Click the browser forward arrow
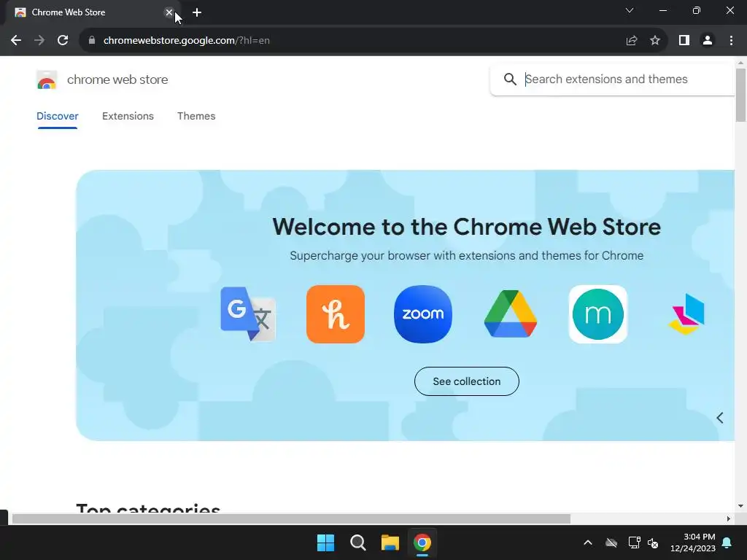This screenshot has height=560, width=747. tap(39, 41)
